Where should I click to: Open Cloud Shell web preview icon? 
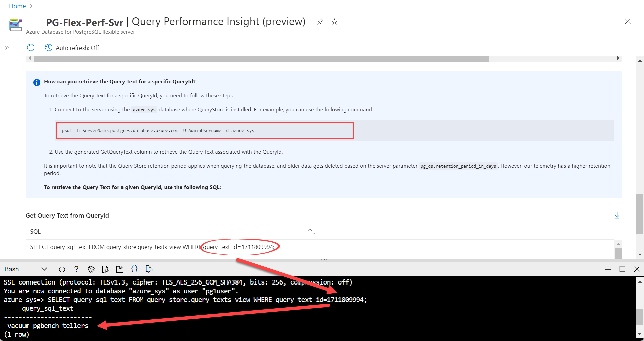tap(149, 269)
